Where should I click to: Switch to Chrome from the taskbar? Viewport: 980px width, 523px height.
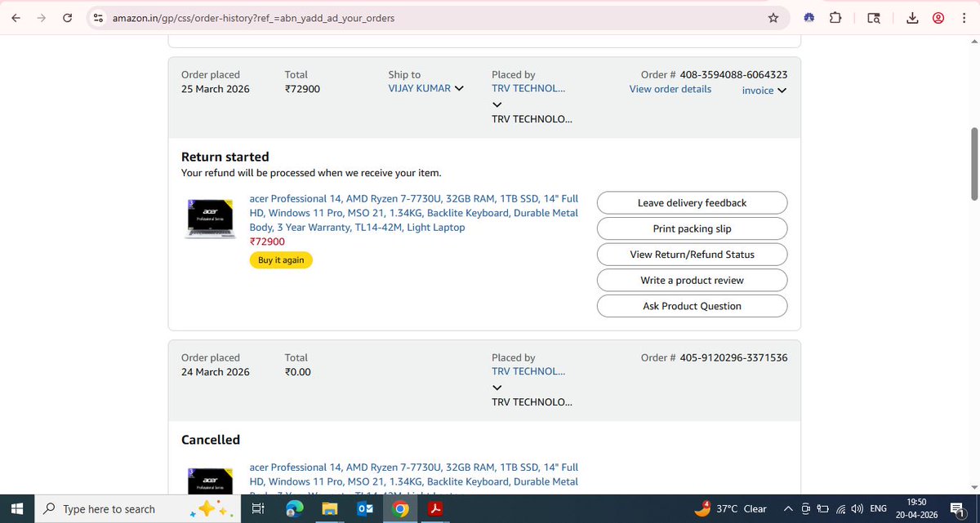pos(400,508)
